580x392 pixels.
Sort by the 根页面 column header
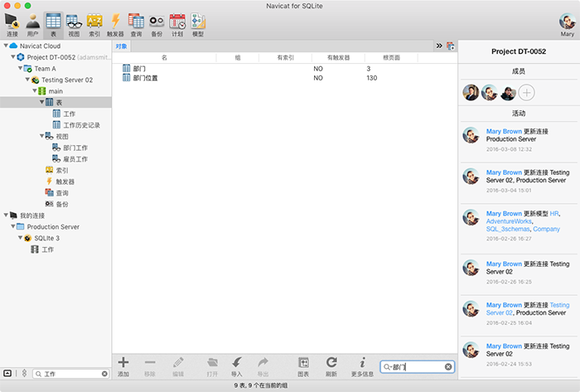(x=391, y=57)
